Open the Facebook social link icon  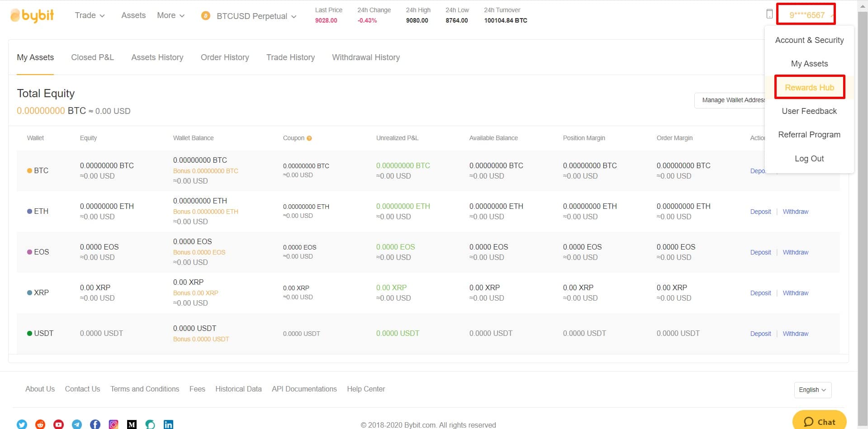pyautogui.click(x=95, y=424)
